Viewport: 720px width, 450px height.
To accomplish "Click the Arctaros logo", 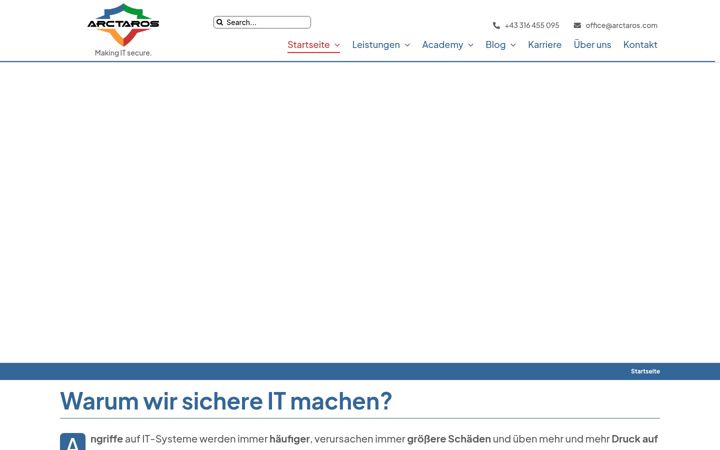I will [x=123, y=24].
